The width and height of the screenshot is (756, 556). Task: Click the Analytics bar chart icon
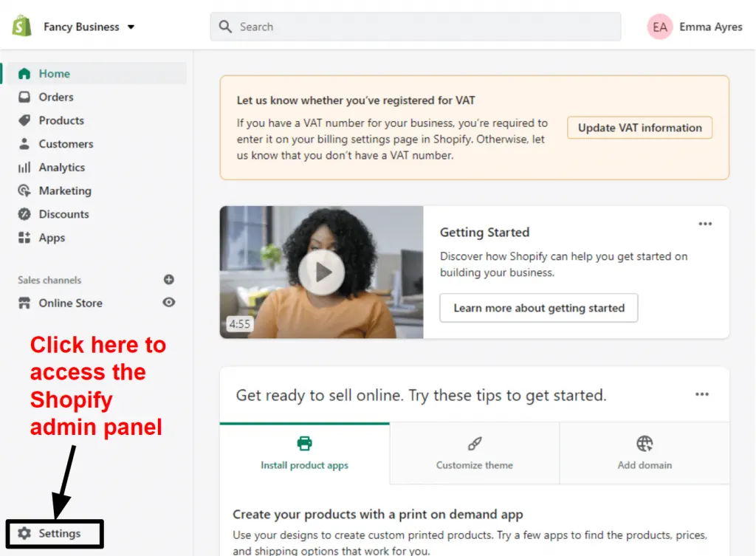click(24, 168)
